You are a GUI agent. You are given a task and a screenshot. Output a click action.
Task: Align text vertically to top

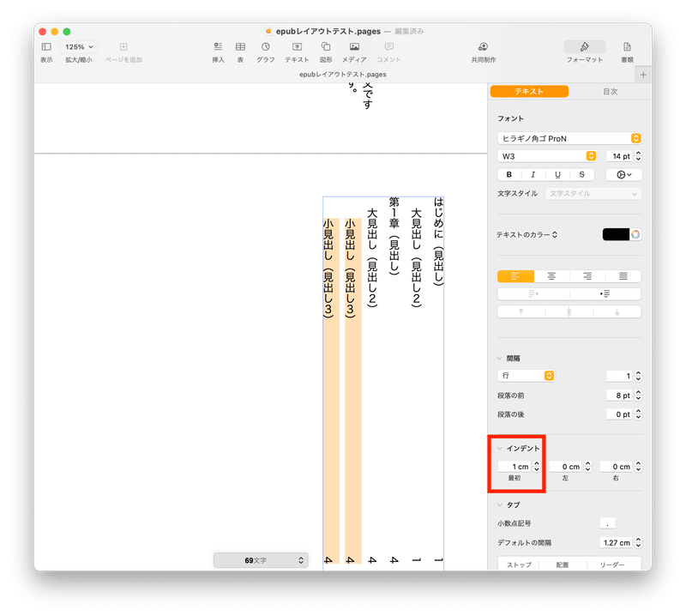pos(521,311)
